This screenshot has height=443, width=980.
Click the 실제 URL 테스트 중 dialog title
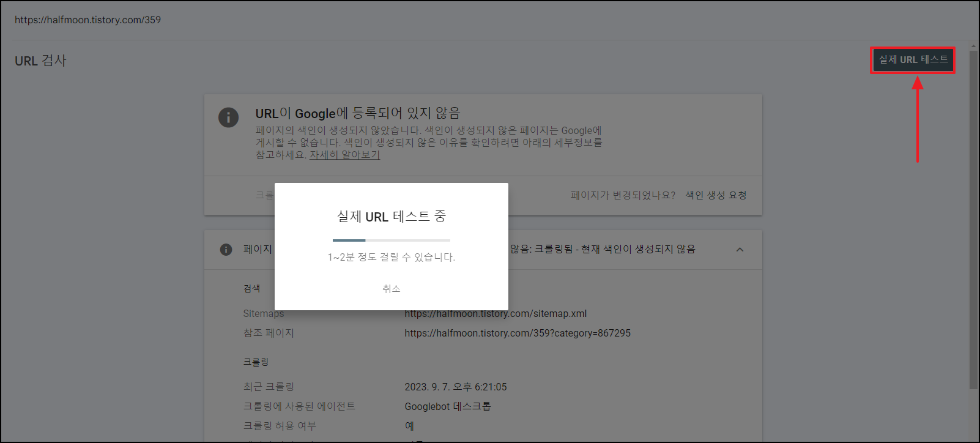392,216
